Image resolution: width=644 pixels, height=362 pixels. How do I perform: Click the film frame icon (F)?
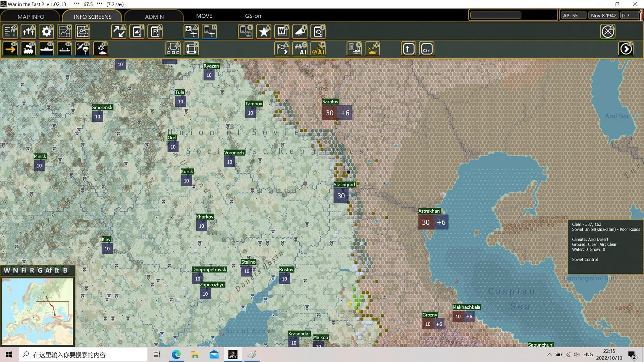(x=191, y=49)
